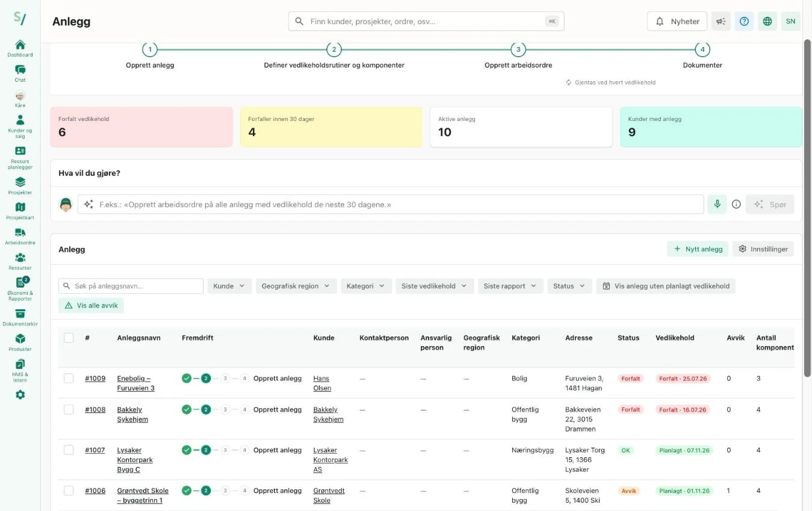Click the Søk på anleggsnavn search field
Screen dimensions: 812x511
[131, 286]
